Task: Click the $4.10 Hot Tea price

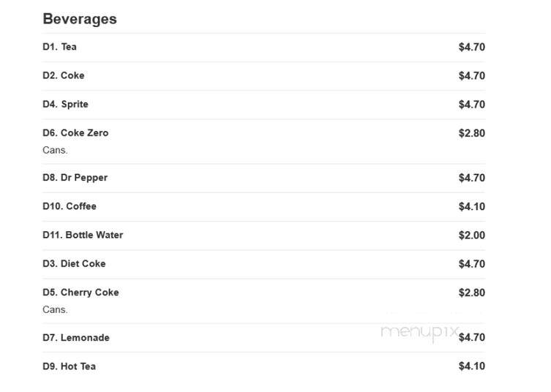Action: pyautogui.click(x=471, y=366)
